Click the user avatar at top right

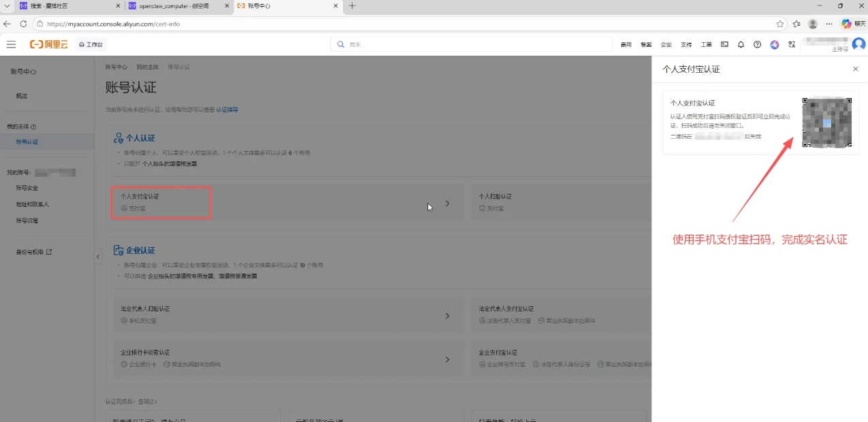coord(858,44)
